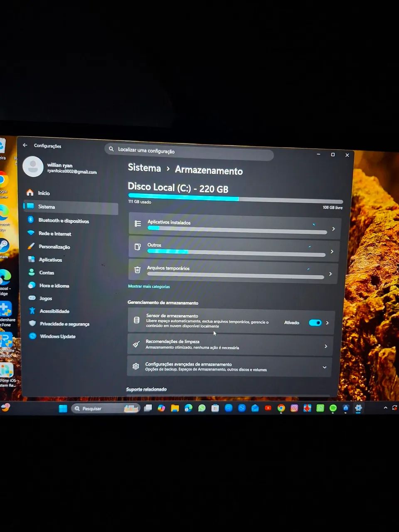Click the Início house icon
This screenshot has width=399, height=532.
point(30,192)
